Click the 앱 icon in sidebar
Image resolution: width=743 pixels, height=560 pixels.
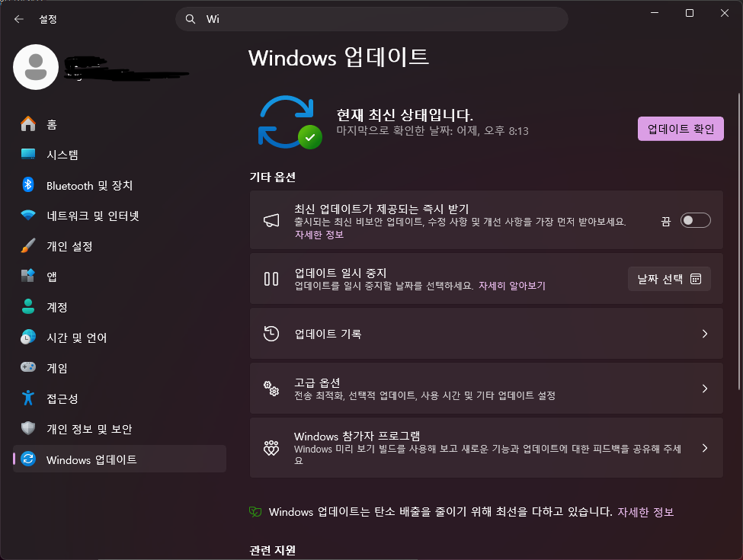coord(28,276)
